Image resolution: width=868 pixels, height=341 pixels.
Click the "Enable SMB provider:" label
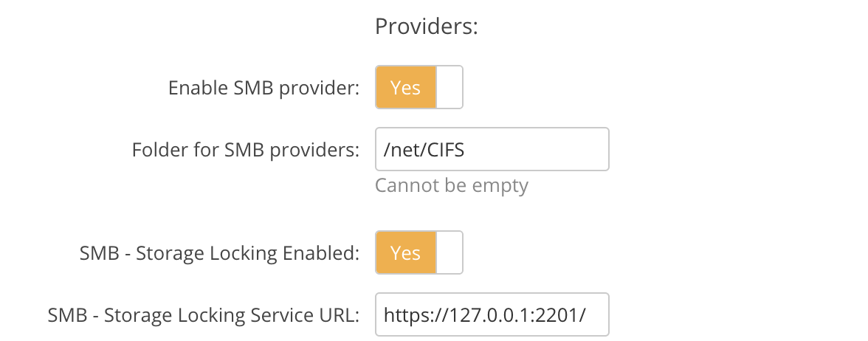pyautogui.click(x=263, y=88)
